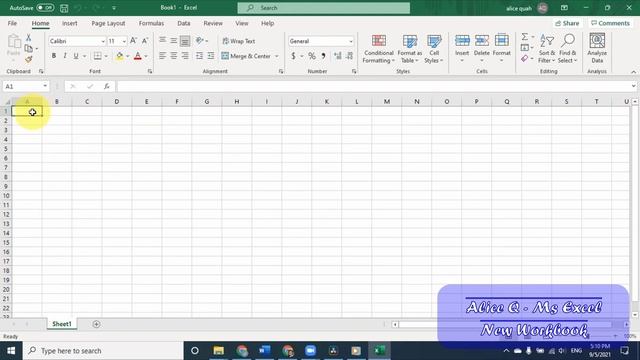
Task: Click the formula bar input
Action: click(x=373, y=86)
